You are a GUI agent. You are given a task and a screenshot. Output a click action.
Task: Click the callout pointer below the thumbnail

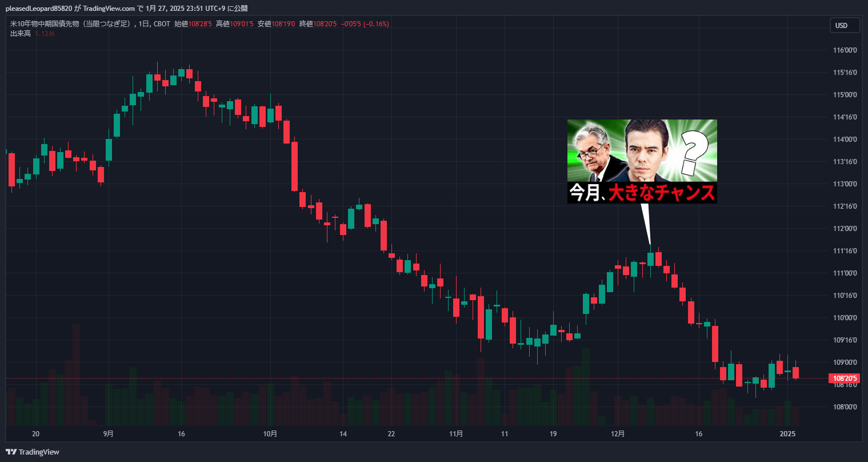[x=646, y=224]
